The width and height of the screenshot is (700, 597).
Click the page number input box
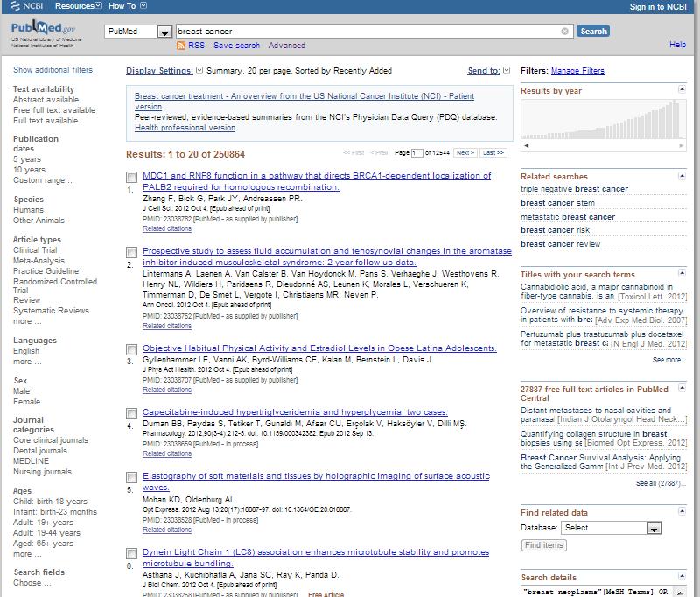(416, 152)
